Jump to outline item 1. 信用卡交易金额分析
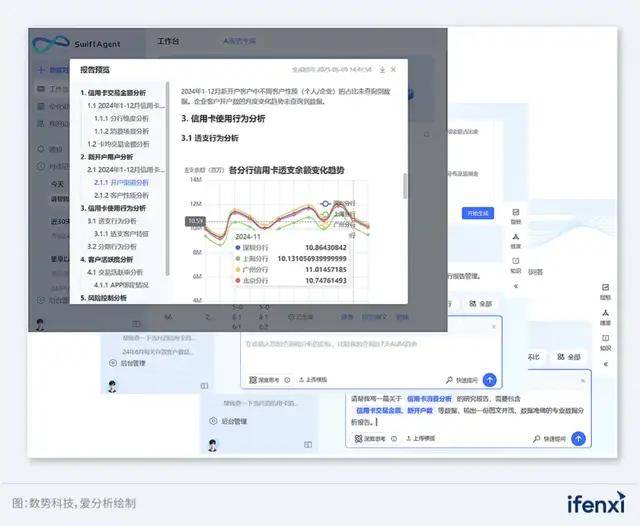Image resolution: width=640 pixels, height=526 pixels. [113, 93]
